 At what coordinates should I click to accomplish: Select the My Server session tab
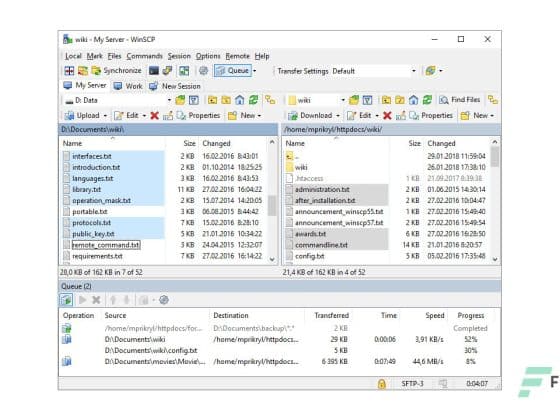pyautogui.click(x=85, y=86)
